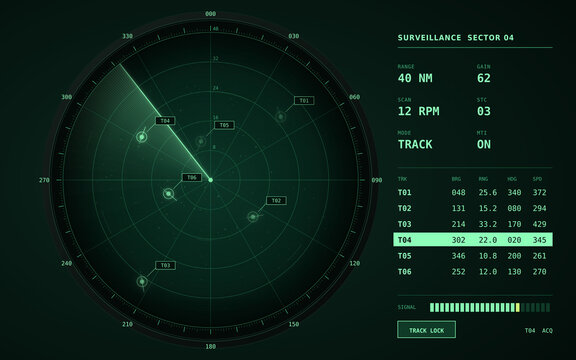The image size is (576, 360).
Task: Select the T02 target blip on radar
Action: pos(253,217)
